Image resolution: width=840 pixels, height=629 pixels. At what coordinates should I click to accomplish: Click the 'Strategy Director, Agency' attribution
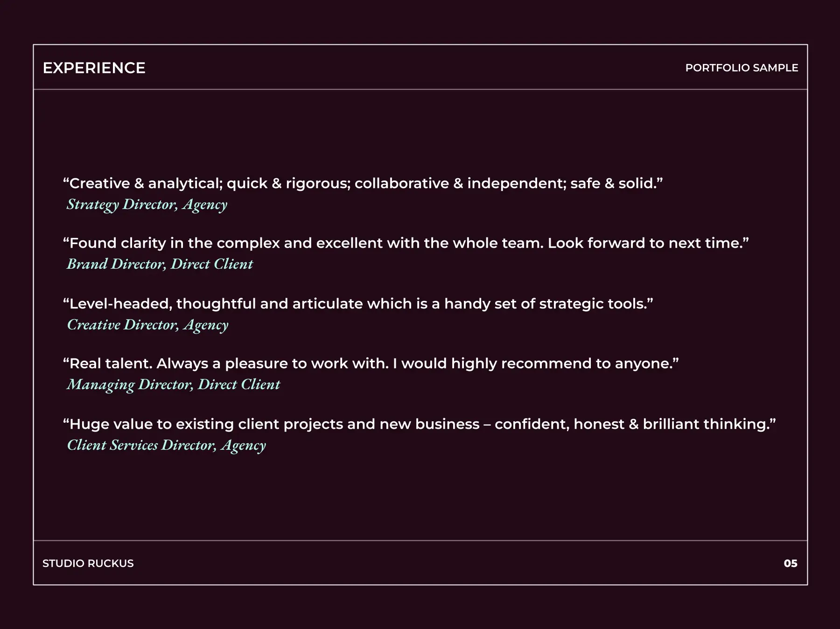tap(147, 204)
